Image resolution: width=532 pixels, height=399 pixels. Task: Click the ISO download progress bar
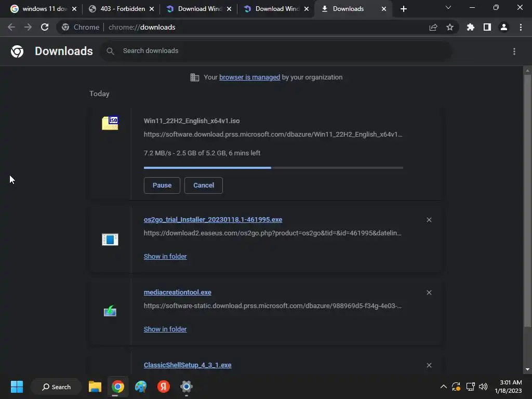(x=273, y=168)
